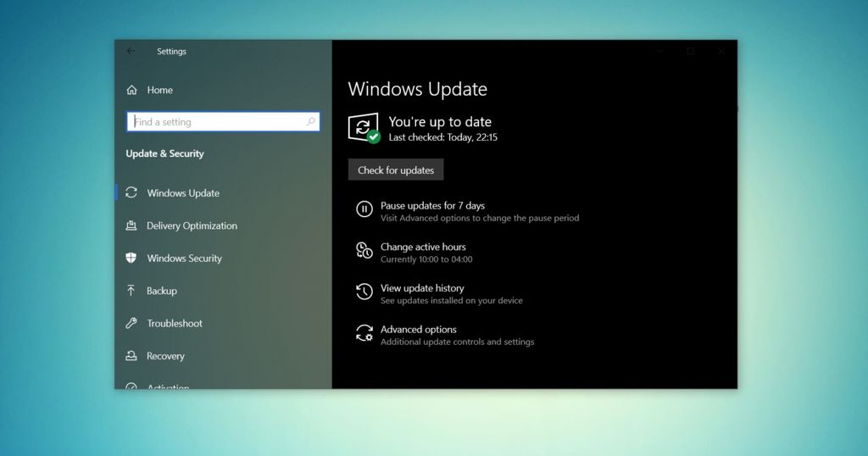Click the Troubleshoot wrench icon

click(131, 323)
